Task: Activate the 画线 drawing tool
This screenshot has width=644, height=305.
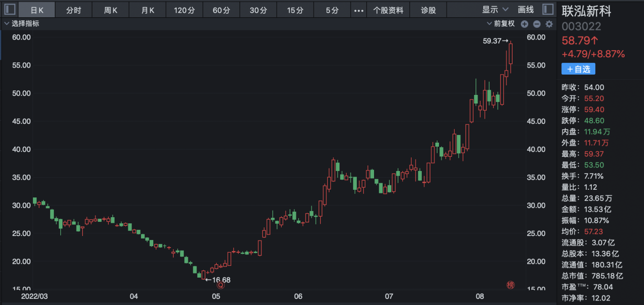Action: 526,10
